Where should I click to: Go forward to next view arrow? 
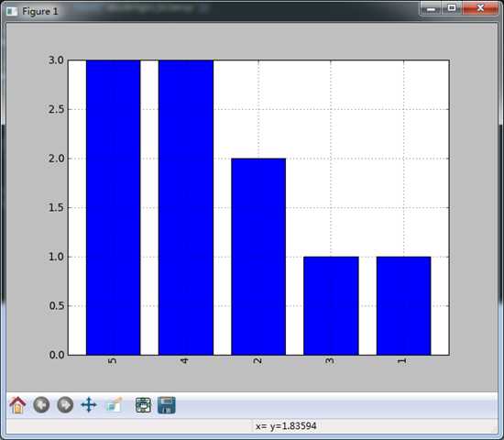[65, 405]
